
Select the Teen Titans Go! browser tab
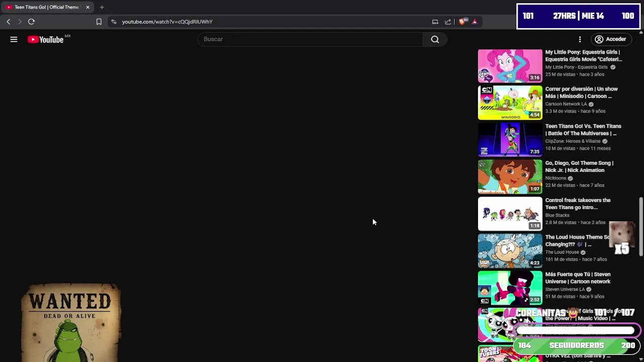click(46, 7)
